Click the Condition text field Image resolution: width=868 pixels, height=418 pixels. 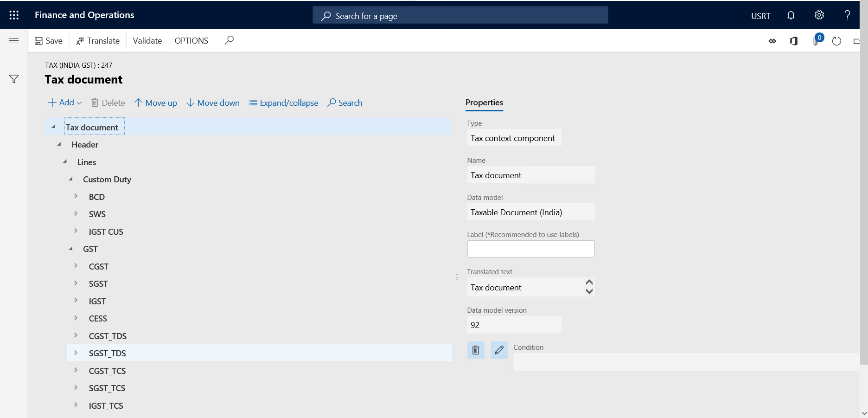[686, 362]
